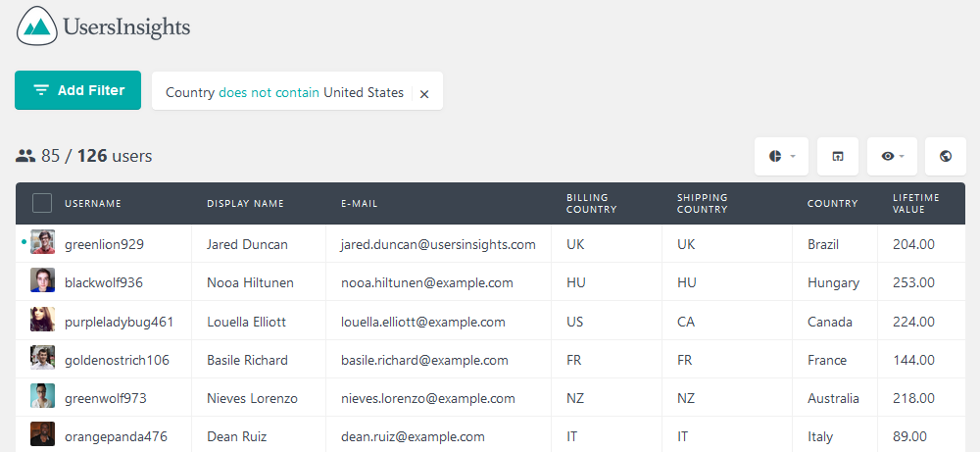Remove the Country filter with X

(424, 94)
